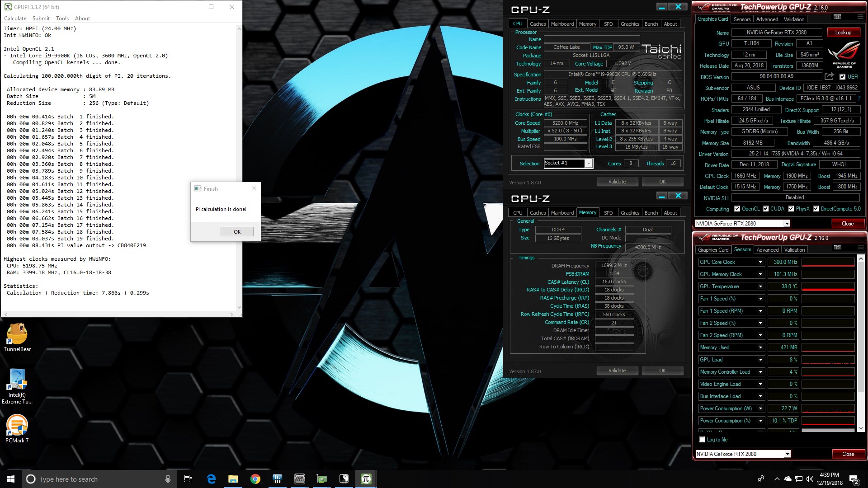Click Close in GPU-Z Sensors window
The width and height of the screenshot is (868, 488).
point(848,454)
